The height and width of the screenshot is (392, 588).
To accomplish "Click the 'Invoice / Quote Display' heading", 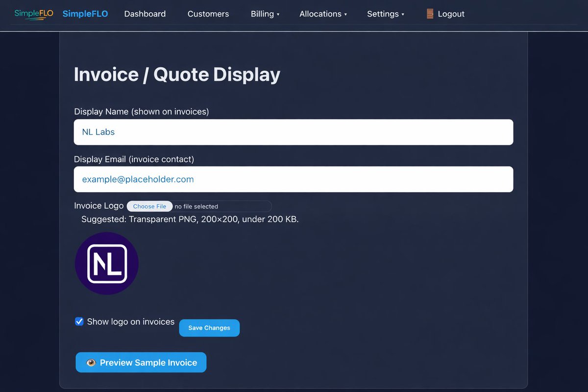I will click(177, 74).
